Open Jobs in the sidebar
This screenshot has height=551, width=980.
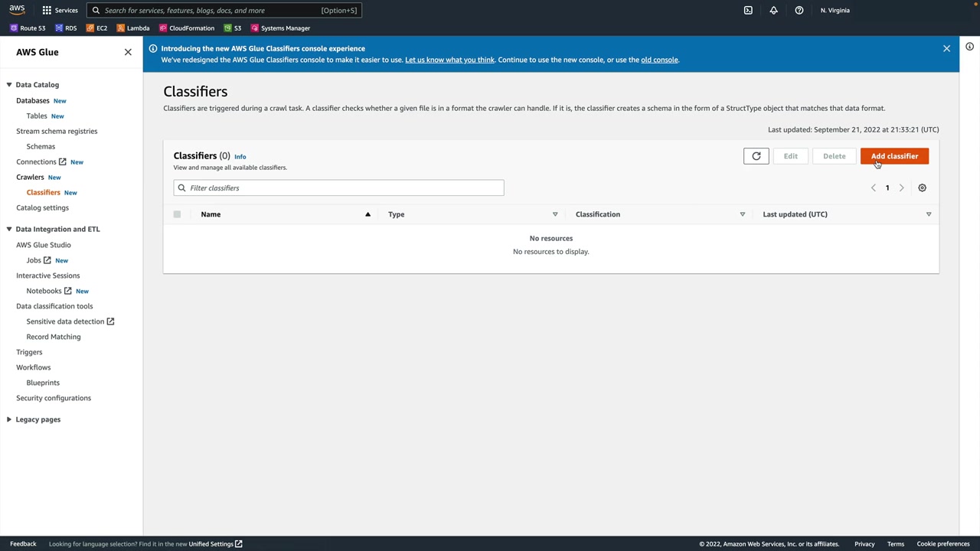tap(38, 260)
